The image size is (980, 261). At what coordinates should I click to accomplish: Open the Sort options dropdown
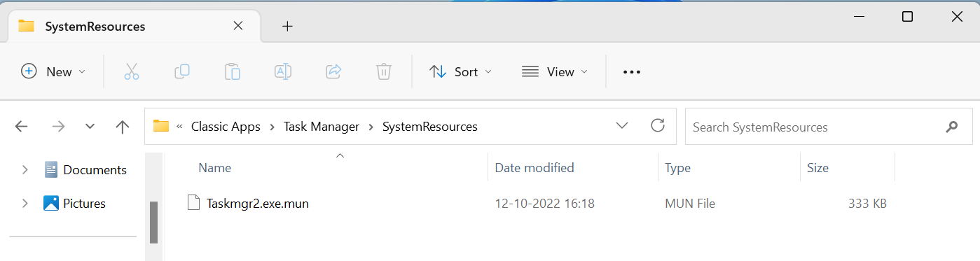click(460, 71)
